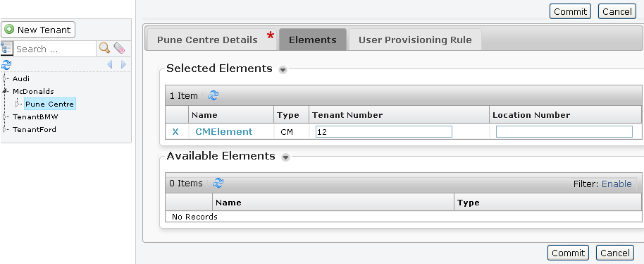The height and width of the screenshot is (264, 644).
Task: Select Audi in tenant tree
Action: 21,78
